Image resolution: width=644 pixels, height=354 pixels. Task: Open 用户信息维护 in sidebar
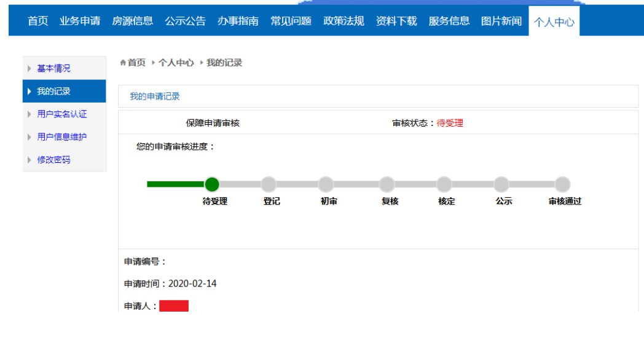pyautogui.click(x=62, y=136)
